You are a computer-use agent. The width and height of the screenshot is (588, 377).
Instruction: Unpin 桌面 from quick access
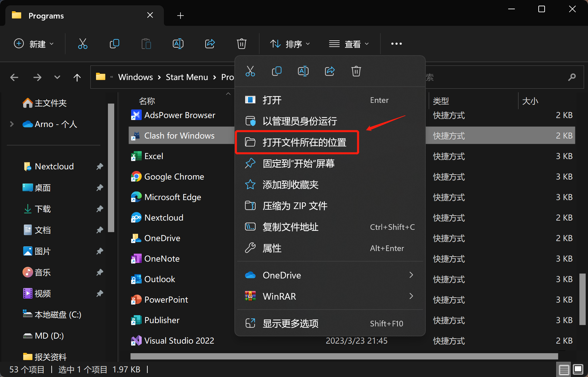point(100,188)
